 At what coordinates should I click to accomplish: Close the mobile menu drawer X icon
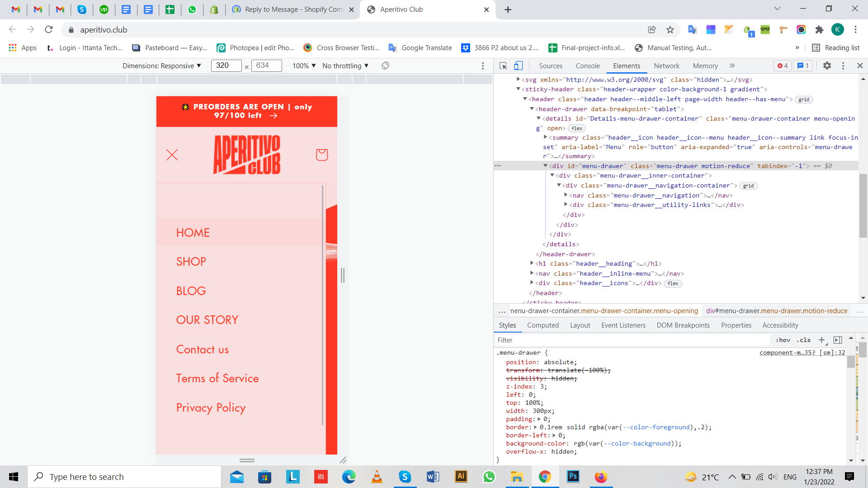click(x=172, y=155)
